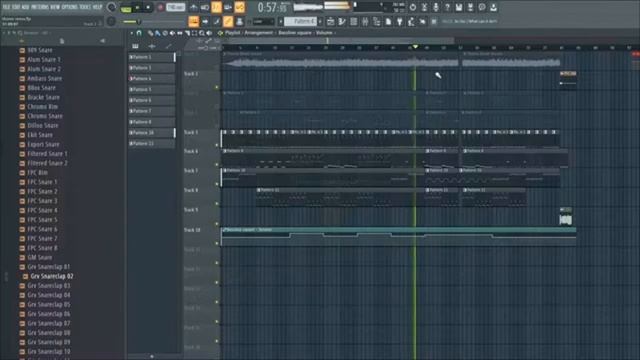
Task: Select the playlist playback speaker tool
Action: (x=209, y=33)
